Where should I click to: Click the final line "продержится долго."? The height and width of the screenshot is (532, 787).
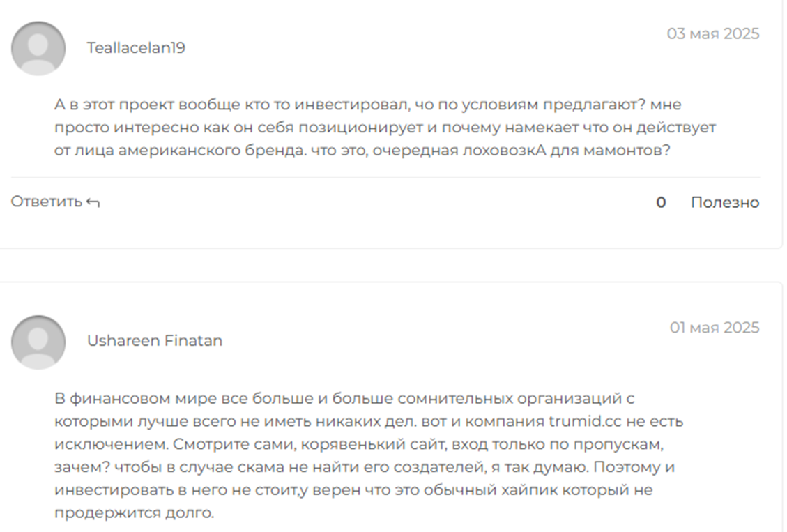tap(134, 512)
